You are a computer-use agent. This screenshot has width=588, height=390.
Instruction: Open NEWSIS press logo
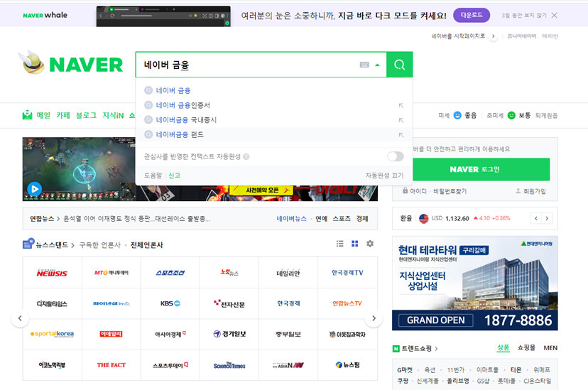52,273
